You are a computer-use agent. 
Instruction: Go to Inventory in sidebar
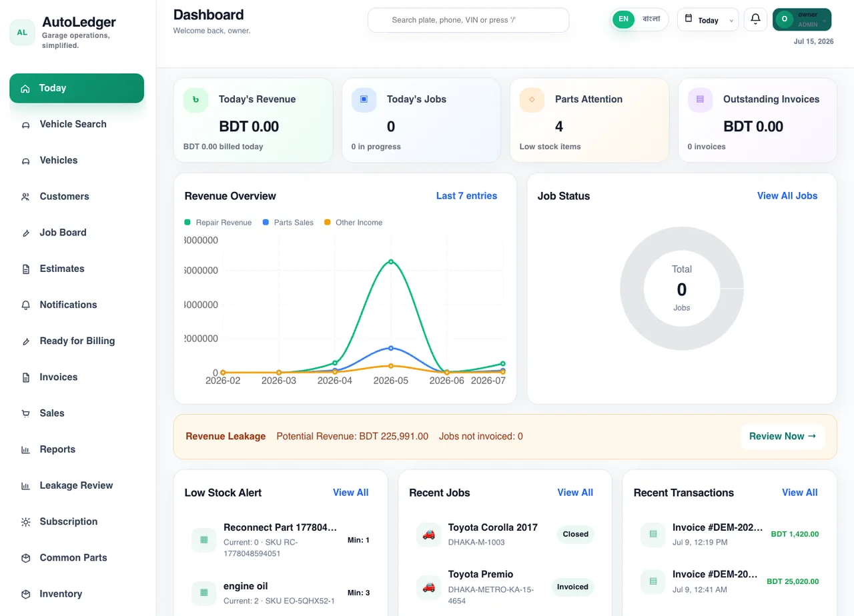[x=77, y=594]
